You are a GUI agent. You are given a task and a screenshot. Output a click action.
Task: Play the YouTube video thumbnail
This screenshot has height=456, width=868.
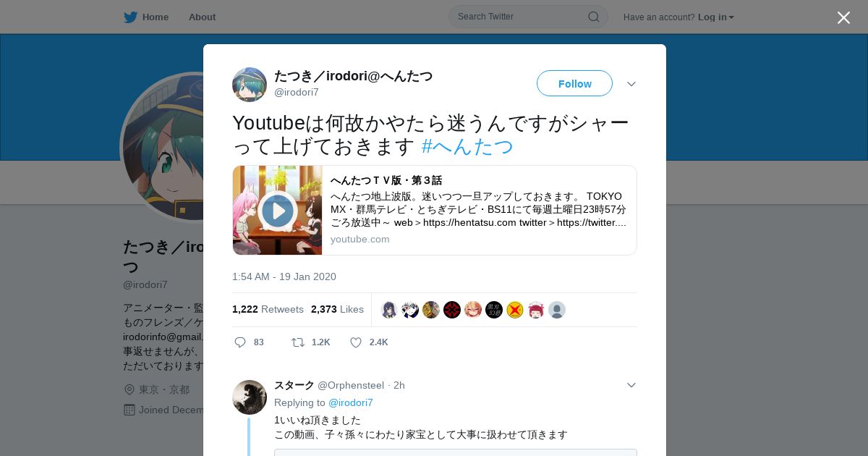pos(278,211)
